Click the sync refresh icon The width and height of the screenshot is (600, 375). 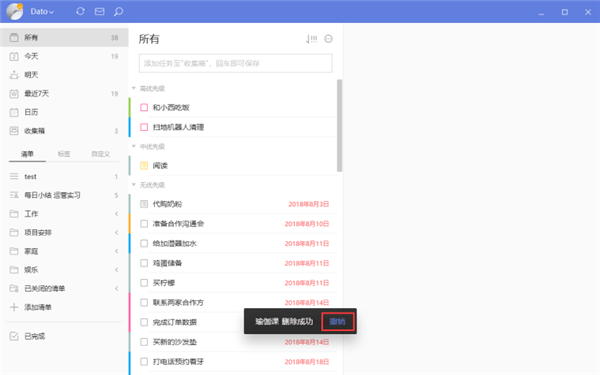80,11
